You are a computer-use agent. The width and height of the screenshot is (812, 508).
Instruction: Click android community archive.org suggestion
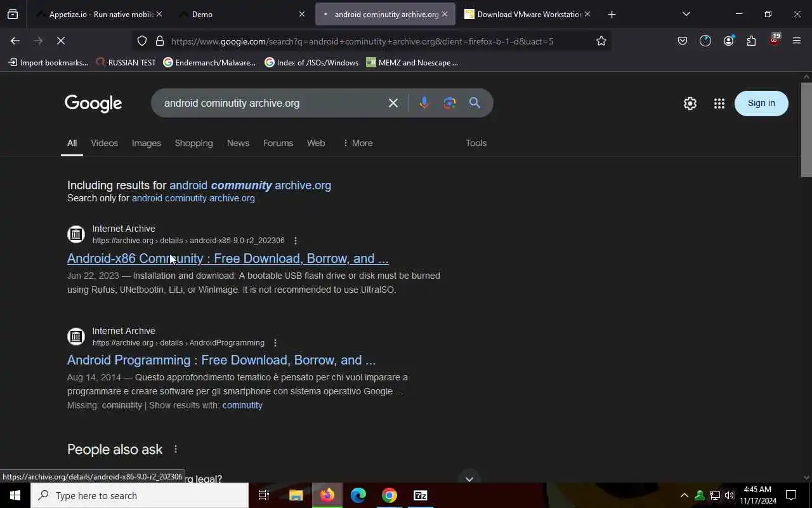click(250, 185)
